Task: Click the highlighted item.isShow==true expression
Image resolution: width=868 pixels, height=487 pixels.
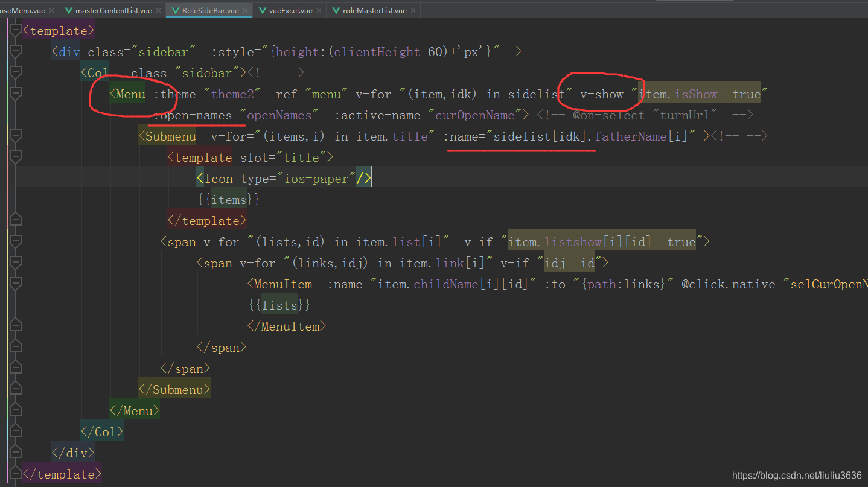Action: pyautogui.click(x=700, y=94)
